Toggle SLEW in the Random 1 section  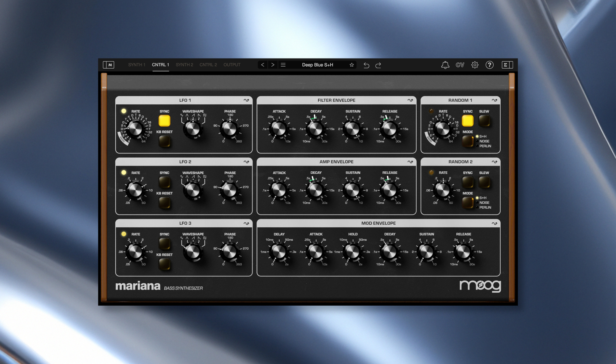coord(484,121)
